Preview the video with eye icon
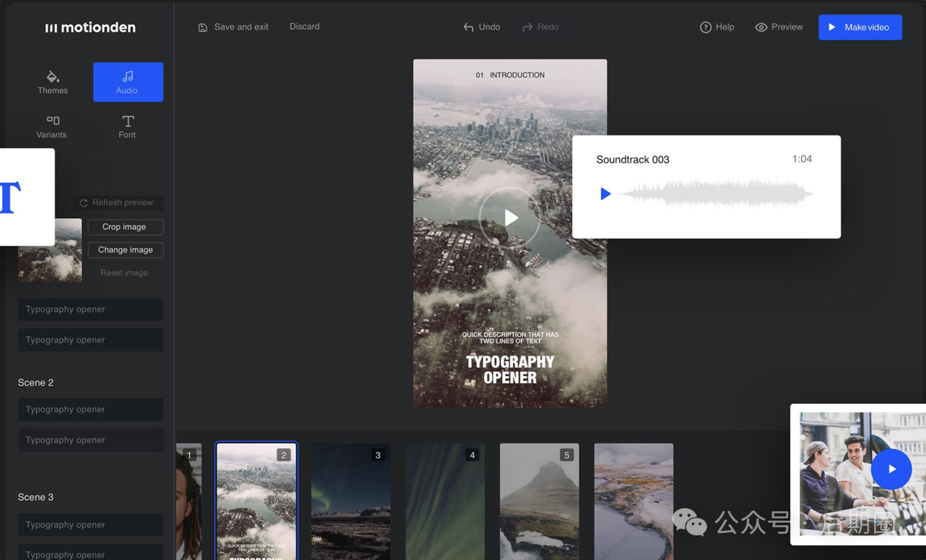Screen dimensions: 926x560 point(778,27)
